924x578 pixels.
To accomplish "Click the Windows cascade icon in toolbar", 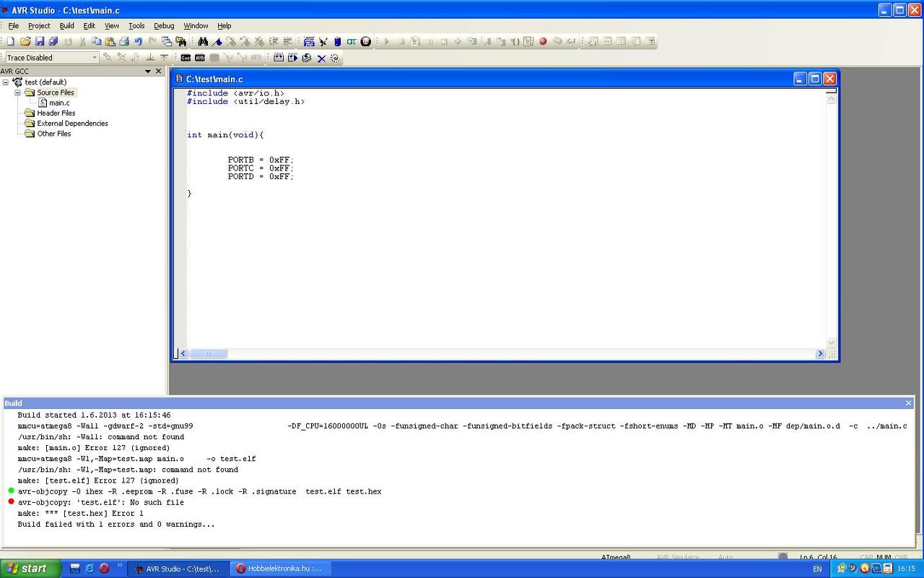I will coord(167,41).
